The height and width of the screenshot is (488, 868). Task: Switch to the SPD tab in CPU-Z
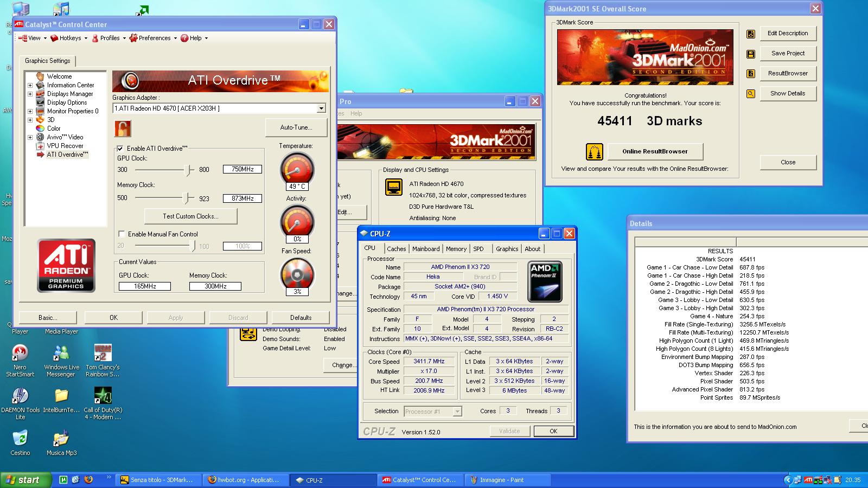click(478, 249)
